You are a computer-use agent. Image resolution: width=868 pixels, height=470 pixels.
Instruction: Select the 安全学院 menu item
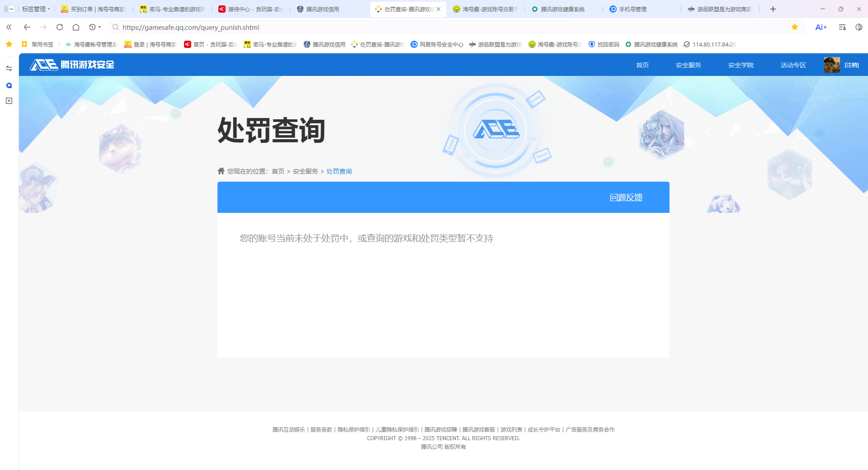740,65
